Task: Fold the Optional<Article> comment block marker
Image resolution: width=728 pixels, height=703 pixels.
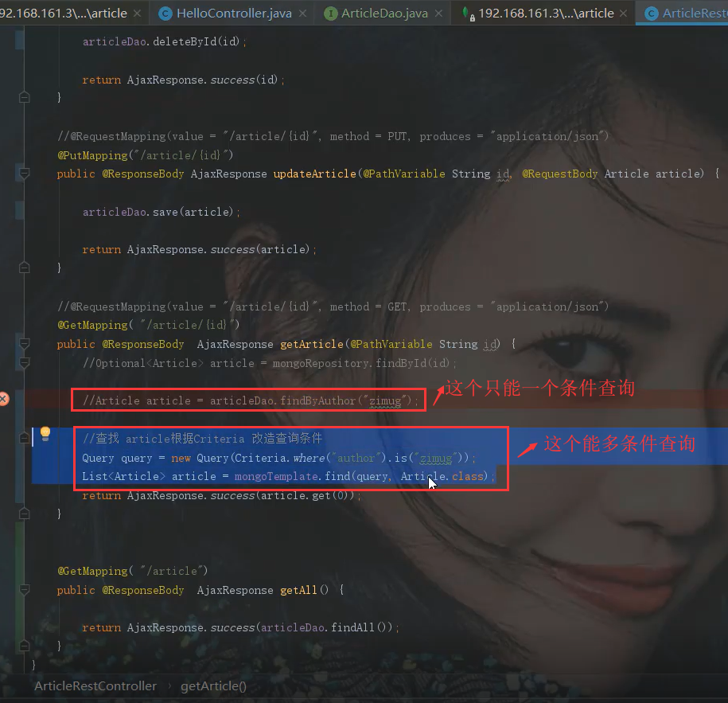Action: click(x=24, y=362)
